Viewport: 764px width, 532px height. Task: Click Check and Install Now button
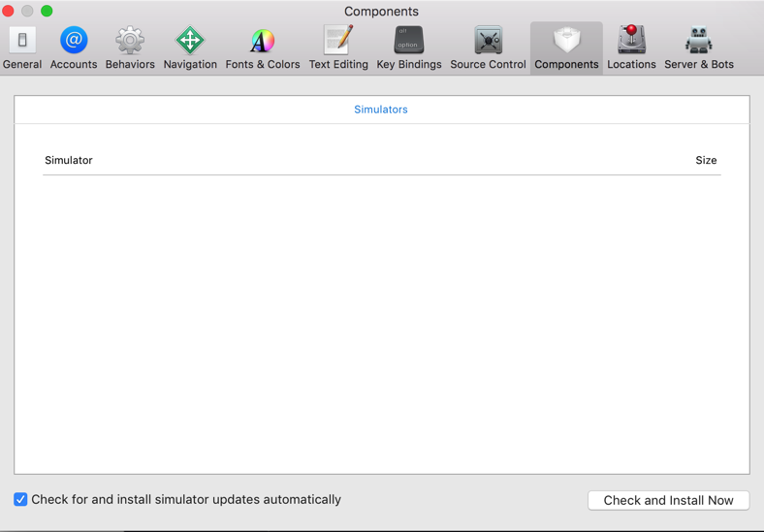pos(669,500)
